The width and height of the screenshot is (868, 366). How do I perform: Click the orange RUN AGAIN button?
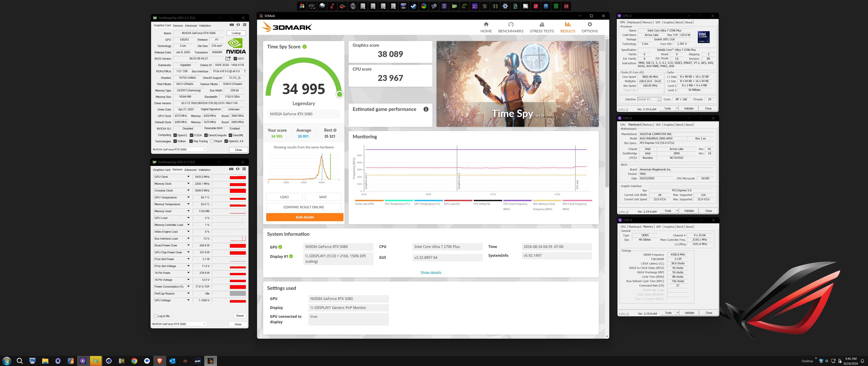coord(305,217)
